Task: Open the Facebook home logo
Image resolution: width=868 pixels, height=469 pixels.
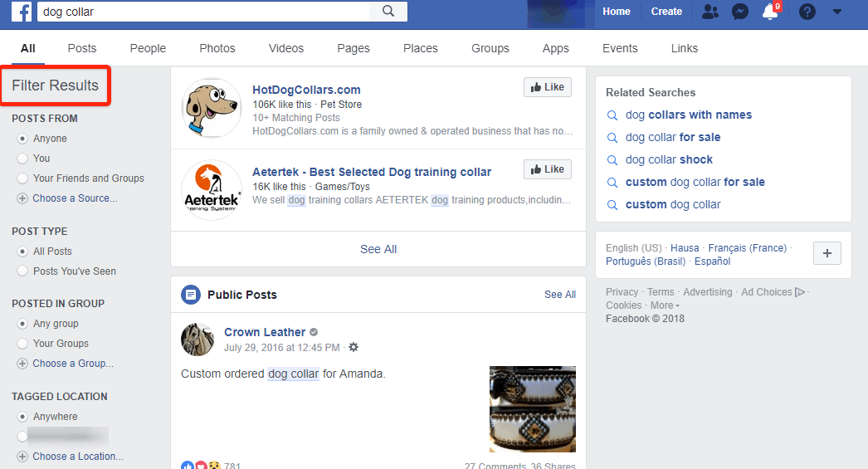Action: tap(21, 11)
